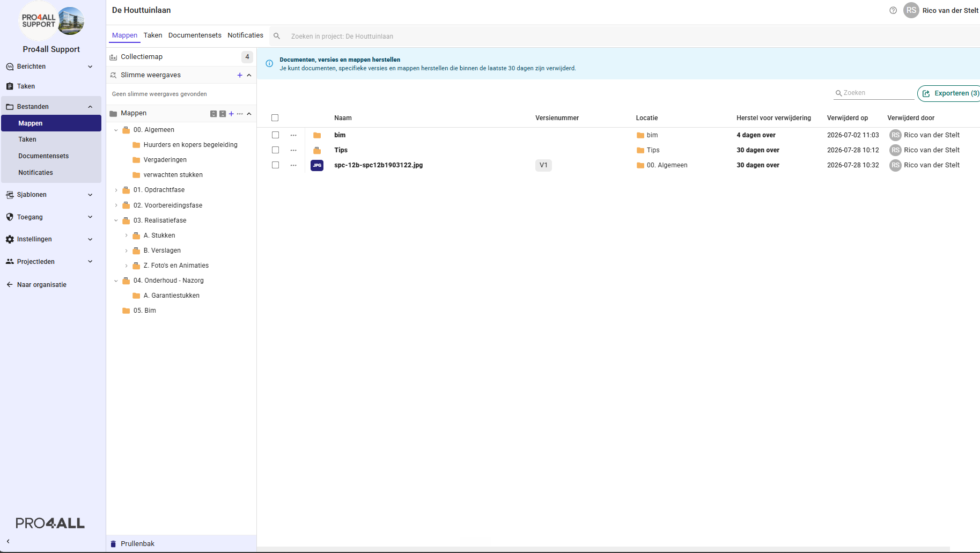Collapse the sidebar with bottom-left arrow
The height and width of the screenshot is (553, 980).
click(x=8, y=541)
